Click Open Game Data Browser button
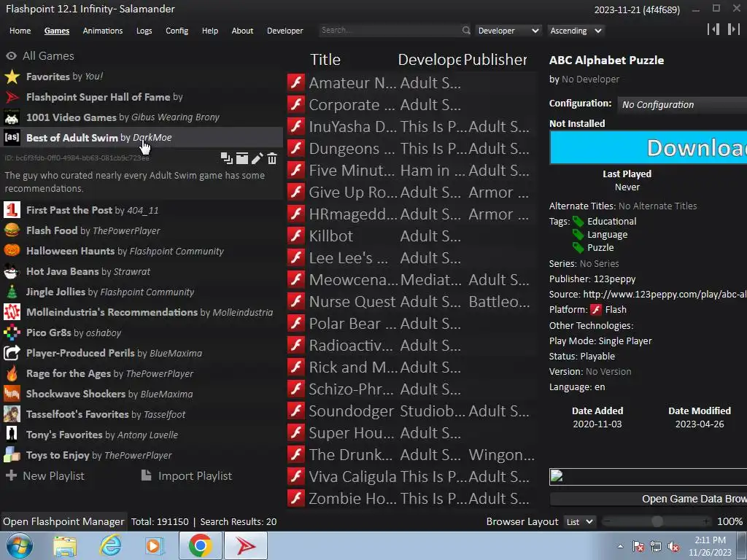The height and width of the screenshot is (560, 747). click(x=649, y=499)
